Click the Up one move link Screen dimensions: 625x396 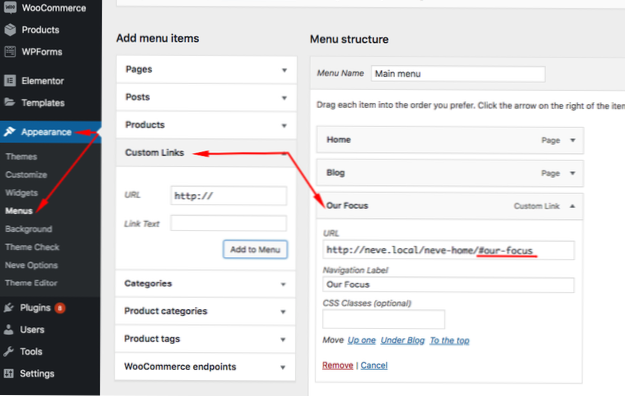362,340
